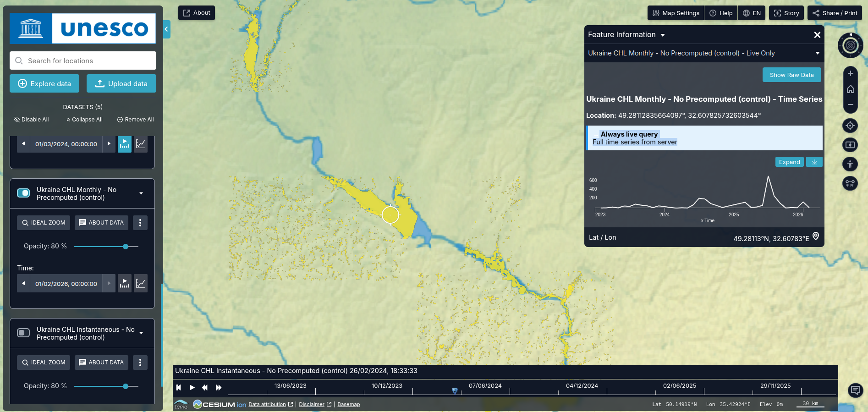Screen dimensions: 868x412
Task: Reset map view with home icon
Action: click(850, 89)
